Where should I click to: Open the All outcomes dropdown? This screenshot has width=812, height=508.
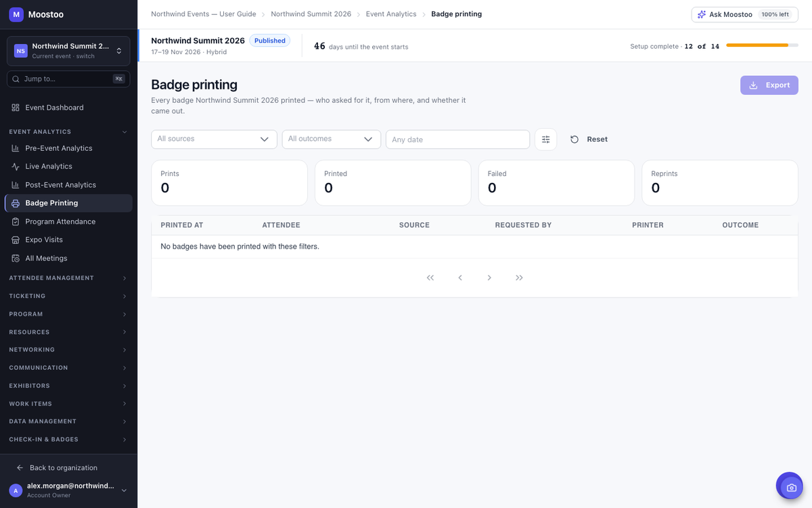pos(332,140)
